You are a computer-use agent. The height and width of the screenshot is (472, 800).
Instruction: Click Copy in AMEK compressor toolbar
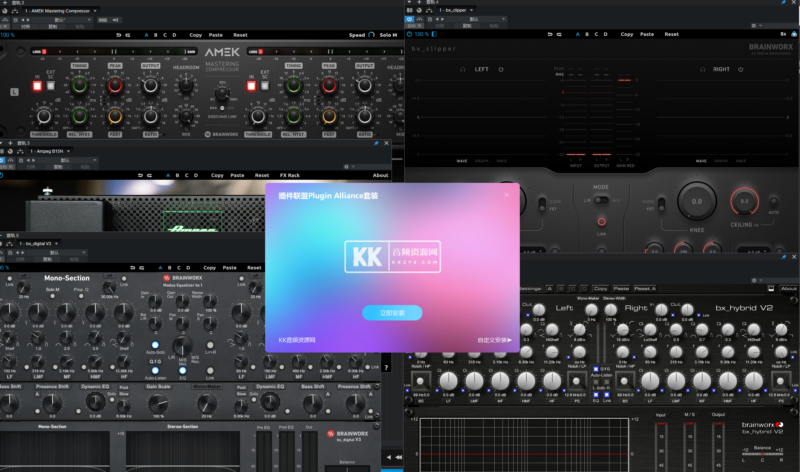tap(195, 35)
